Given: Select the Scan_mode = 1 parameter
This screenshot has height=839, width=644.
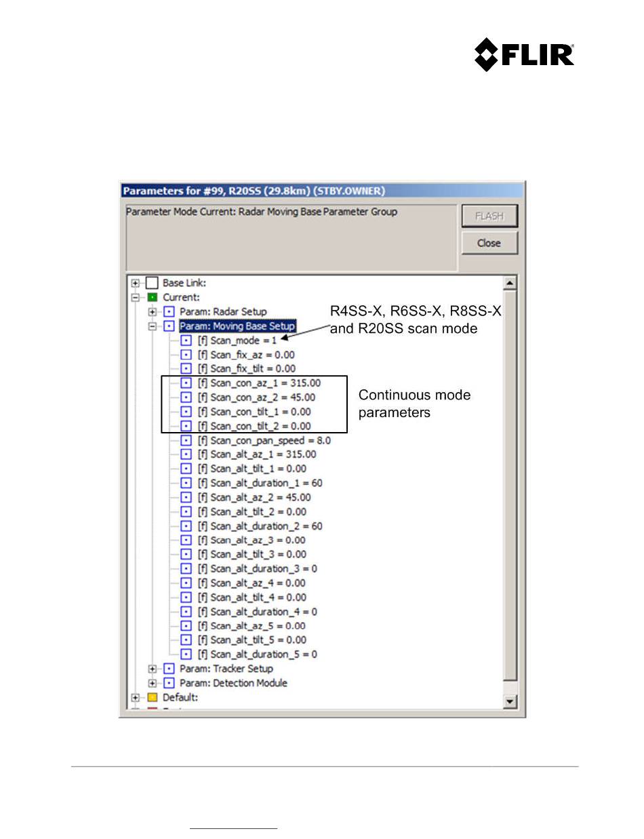Looking at the screenshot, I should 237,340.
